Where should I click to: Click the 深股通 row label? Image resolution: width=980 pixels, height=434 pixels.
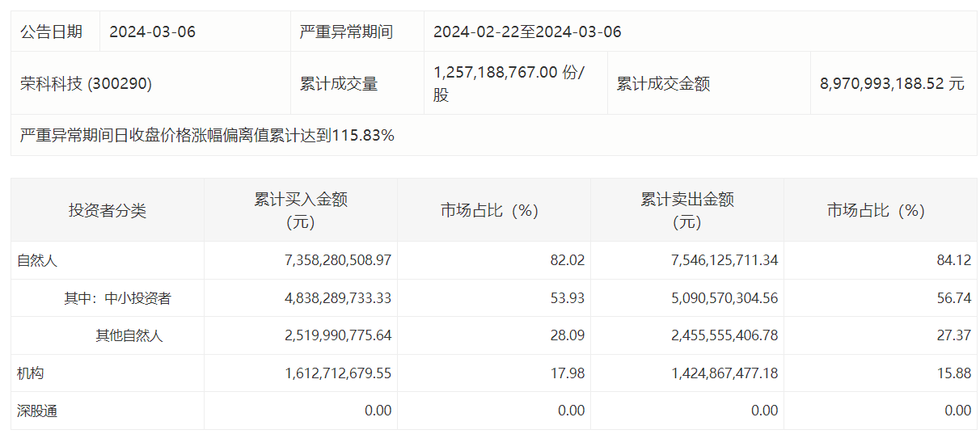[x=37, y=411]
